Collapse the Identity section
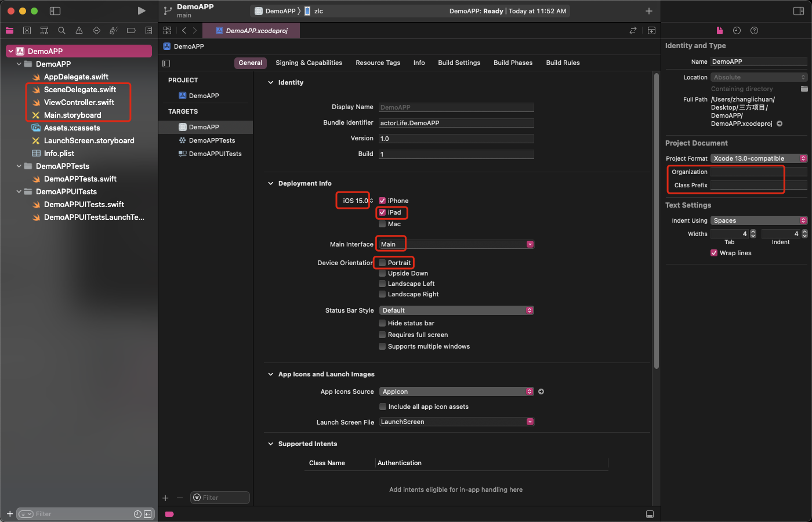812x522 pixels. point(270,82)
